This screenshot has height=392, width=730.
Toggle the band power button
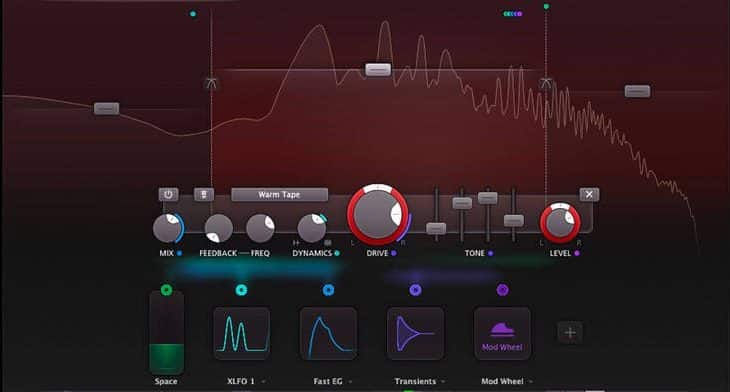pyautogui.click(x=168, y=194)
